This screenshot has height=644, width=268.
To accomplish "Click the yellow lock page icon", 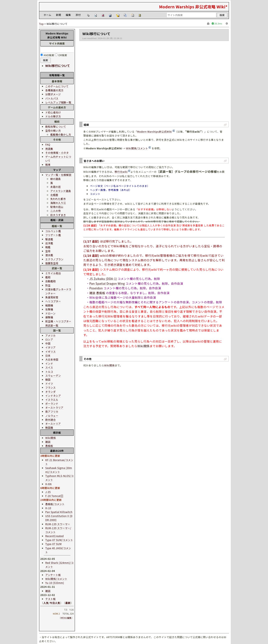I will (x=118, y=15).
